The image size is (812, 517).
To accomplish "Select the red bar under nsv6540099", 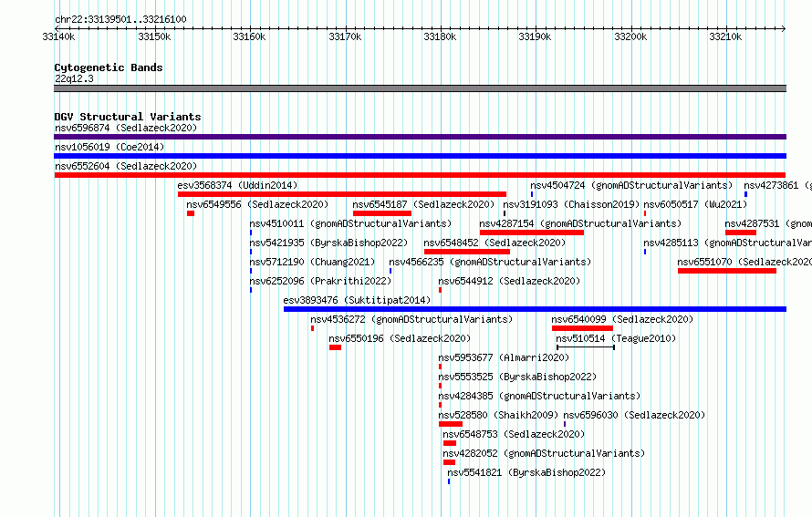I will (x=583, y=328).
